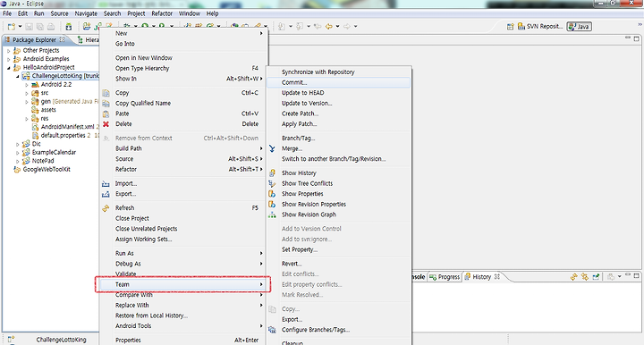Close the History view tab
The image size is (644, 345).
[x=497, y=276]
